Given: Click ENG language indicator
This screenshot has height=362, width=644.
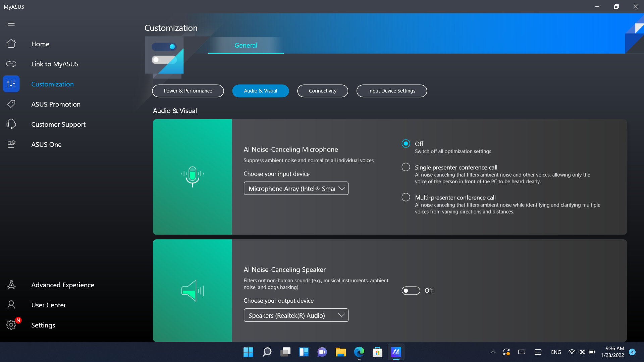Looking at the screenshot, I should 556,352.
